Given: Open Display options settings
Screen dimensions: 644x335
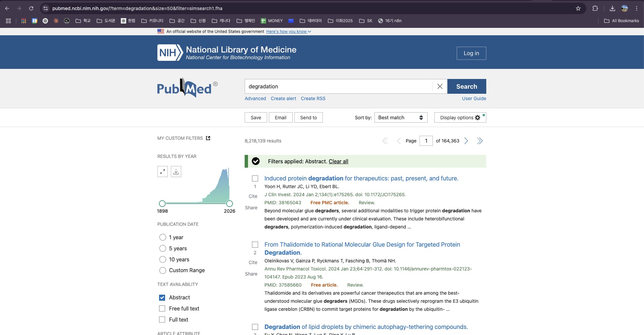Looking at the screenshot, I should coord(460,118).
